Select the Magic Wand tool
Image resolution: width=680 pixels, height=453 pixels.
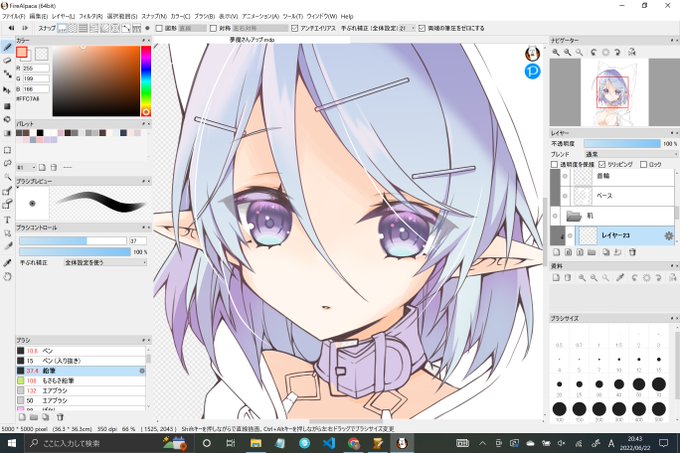pyautogui.click(x=7, y=177)
